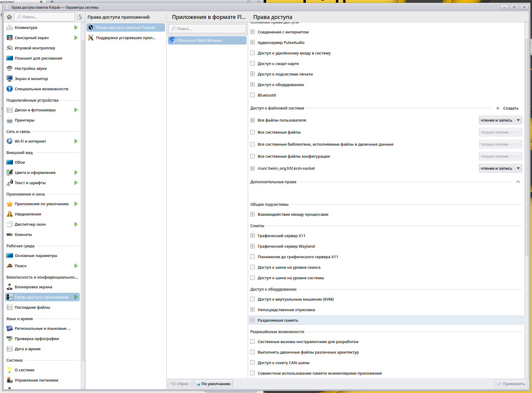Click Поддержка устаревших приложений X icon
The image size is (532, 393).
click(x=91, y=38)
